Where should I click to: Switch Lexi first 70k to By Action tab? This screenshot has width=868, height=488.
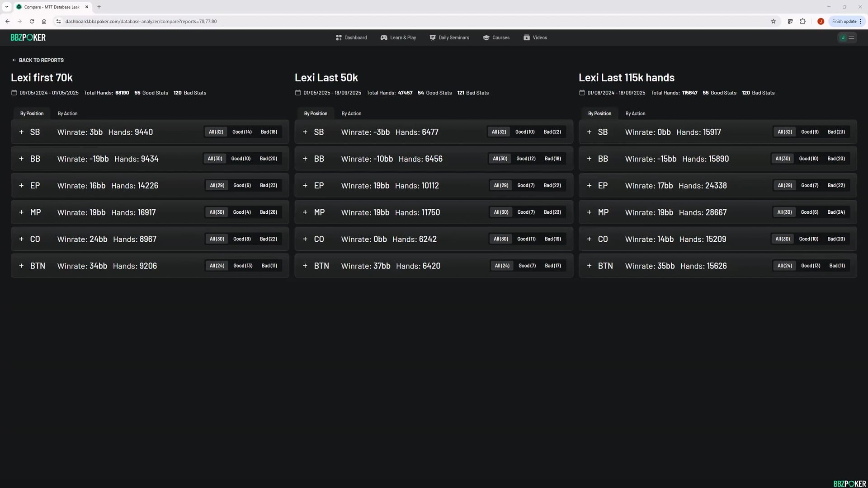(x=67, y=113)
